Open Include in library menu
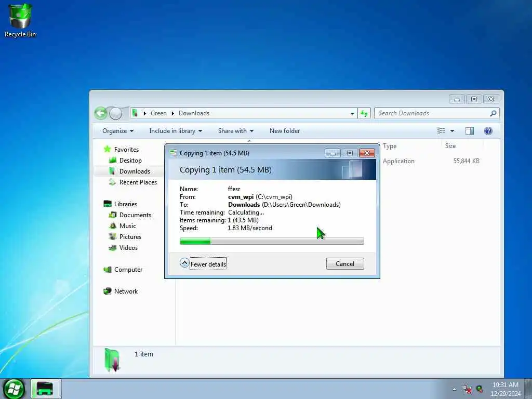532x399 pixels. point(176,131)
